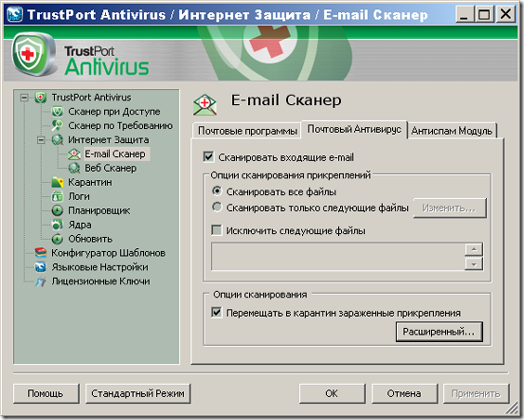Click the Лицензионные Ключи keys icon
This screenshot has height=420, width=524.
click(x=41, y=282)
